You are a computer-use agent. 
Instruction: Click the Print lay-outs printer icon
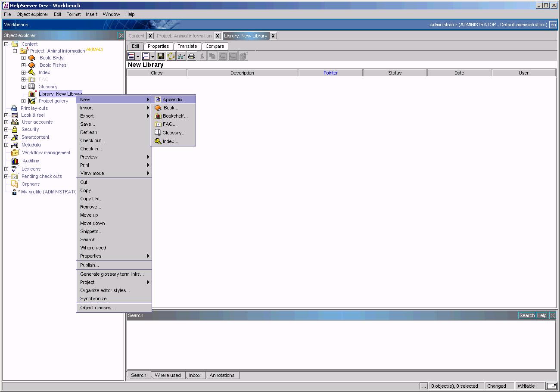14,108
